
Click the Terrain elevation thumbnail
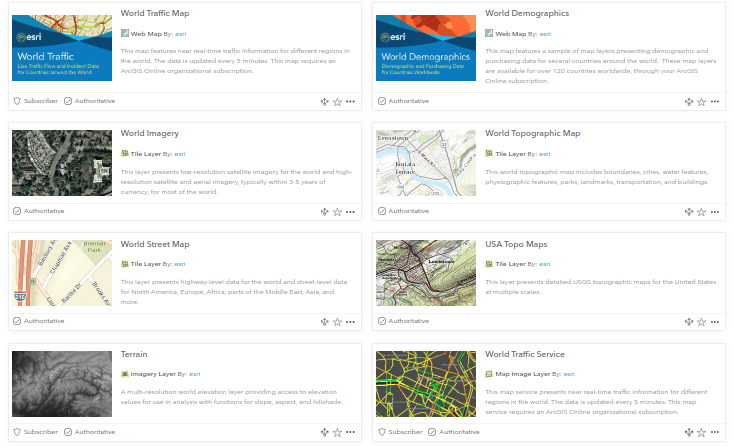coord(62,384)
